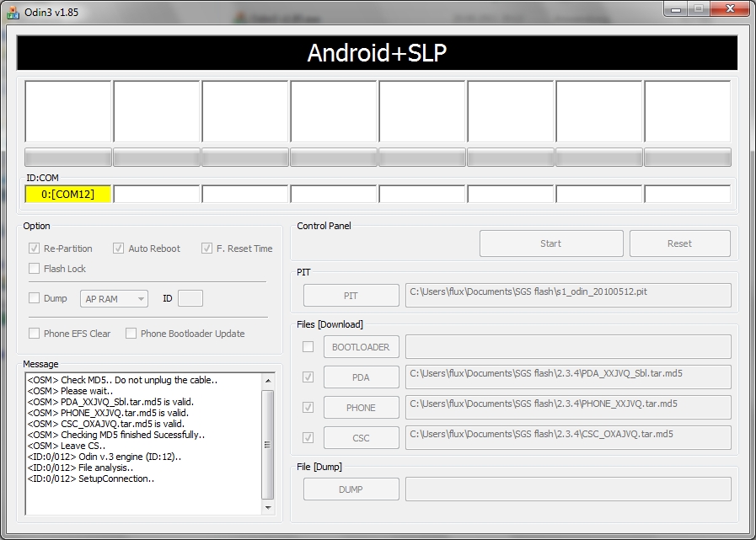Click 'Please wait..' log line
The width and height of the screenshot is (756, 540).
point(71,391)
